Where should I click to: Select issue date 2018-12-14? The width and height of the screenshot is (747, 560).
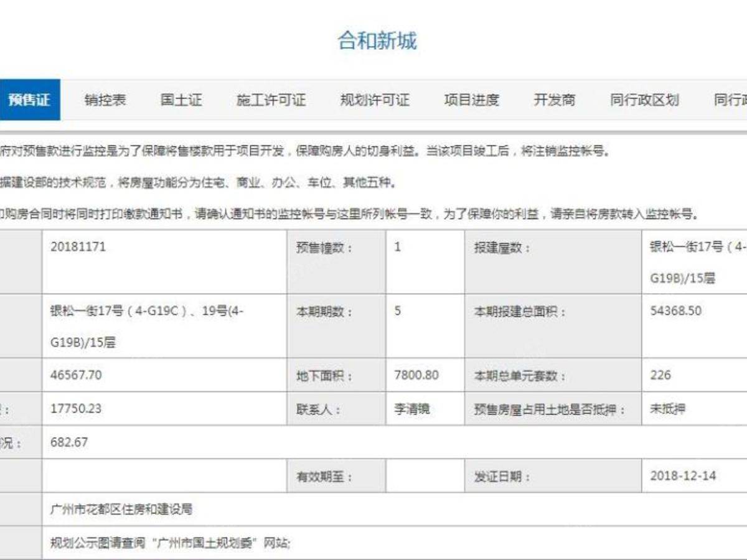pos(683,476)
